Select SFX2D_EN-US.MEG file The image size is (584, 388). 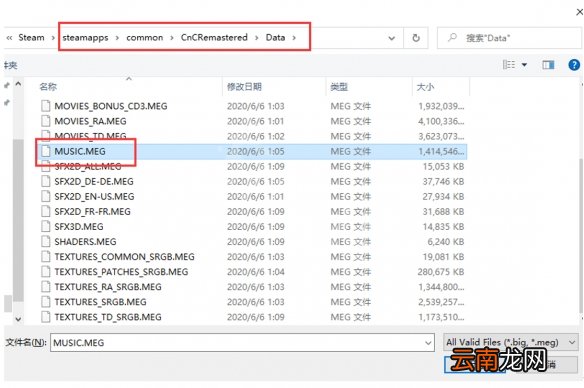click(94, 197)
